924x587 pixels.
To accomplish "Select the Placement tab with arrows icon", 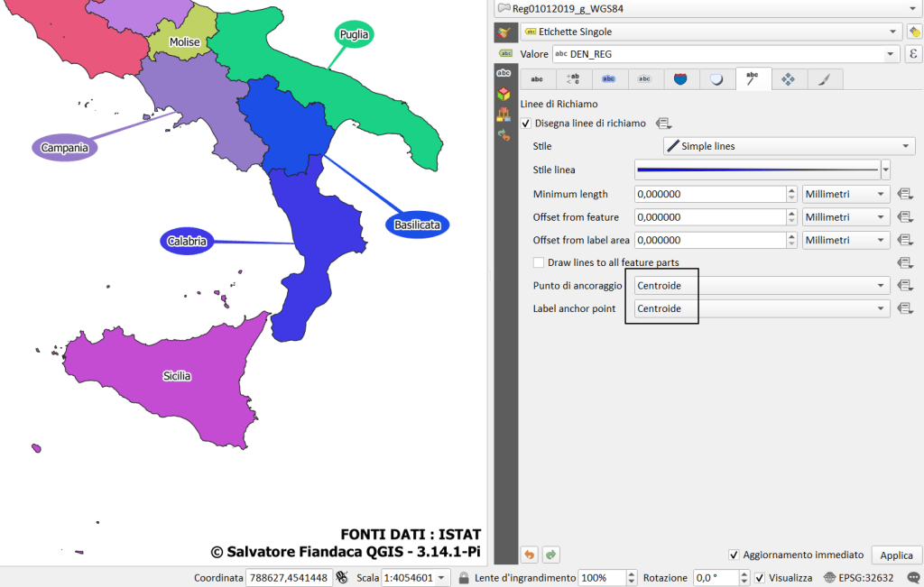I will click(x=788, y=79).
